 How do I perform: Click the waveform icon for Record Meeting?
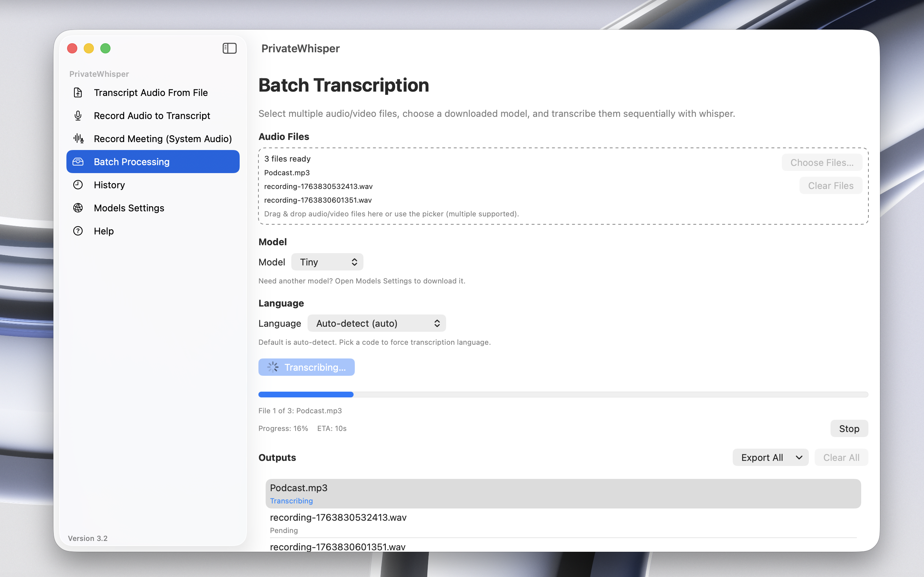pyautogui.click(x=79, y=138)
